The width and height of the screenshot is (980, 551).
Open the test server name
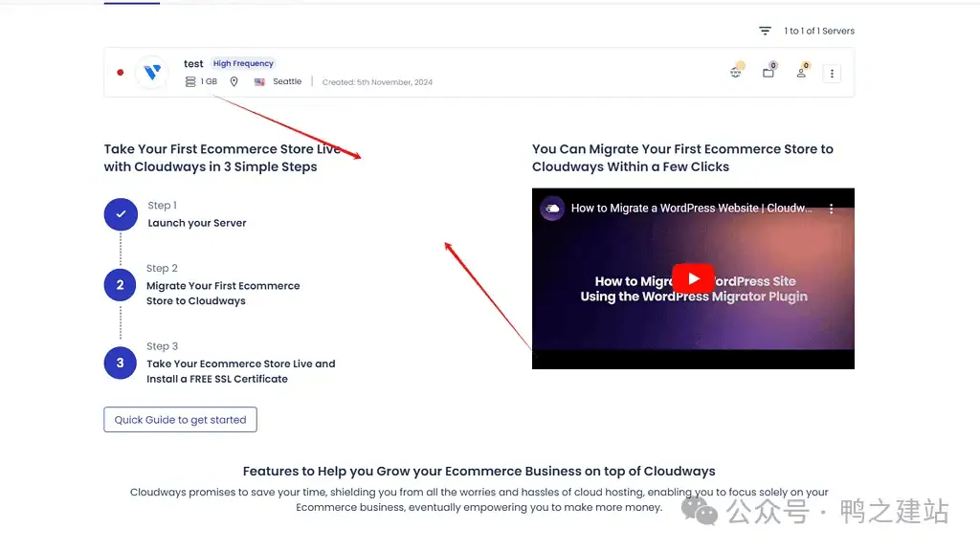pos(193,64)
